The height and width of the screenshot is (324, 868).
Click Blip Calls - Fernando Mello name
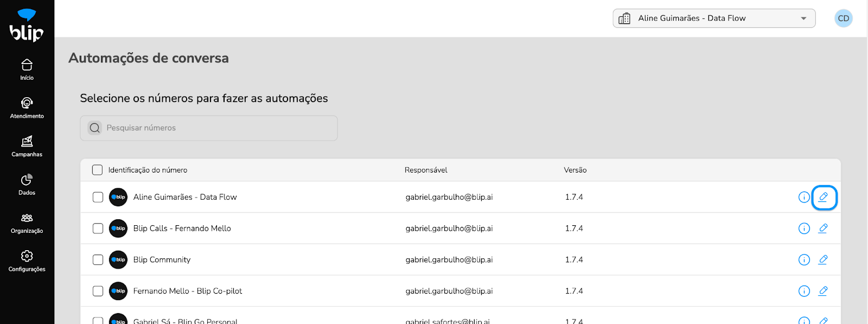182,228
